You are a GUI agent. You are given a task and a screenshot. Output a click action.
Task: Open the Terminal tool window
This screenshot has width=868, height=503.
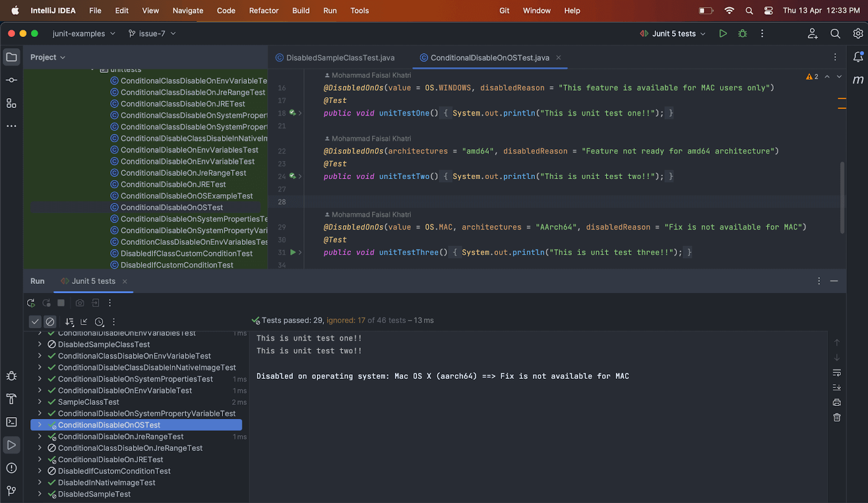point(11,422)
